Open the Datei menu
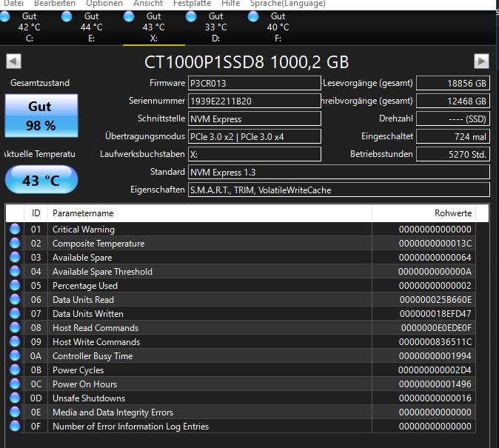Viewport: 499px width, 448px height. click(x=13, y=4)
